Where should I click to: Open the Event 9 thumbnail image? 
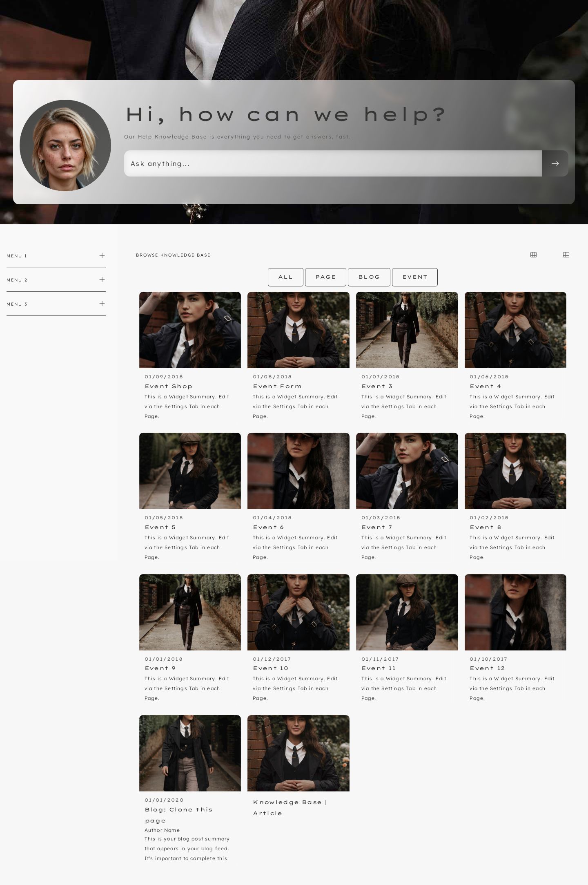[x=190, y=612]
